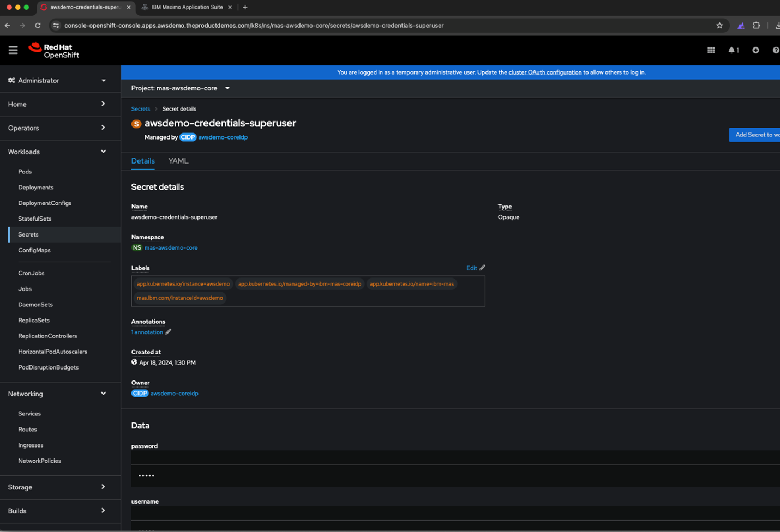Open the notifications bell icon

(x=731, y=50)
